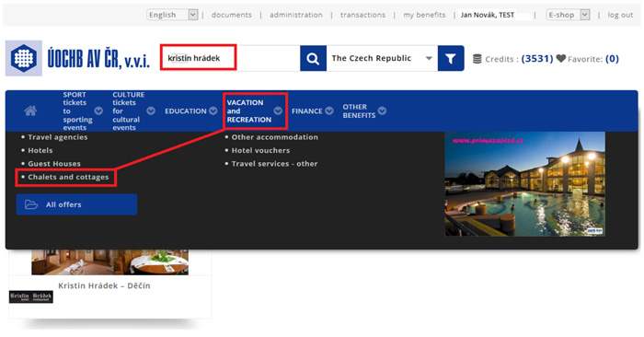Image resolution: width=644 pixels, height=337 pixels.
Task: Select Travel services - other item
Action: [274, 164]
